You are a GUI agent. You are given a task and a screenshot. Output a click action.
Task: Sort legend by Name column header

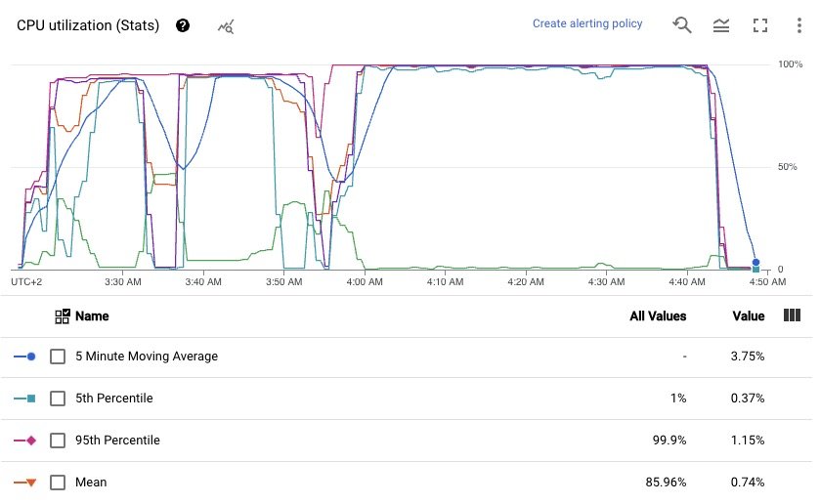92,315
